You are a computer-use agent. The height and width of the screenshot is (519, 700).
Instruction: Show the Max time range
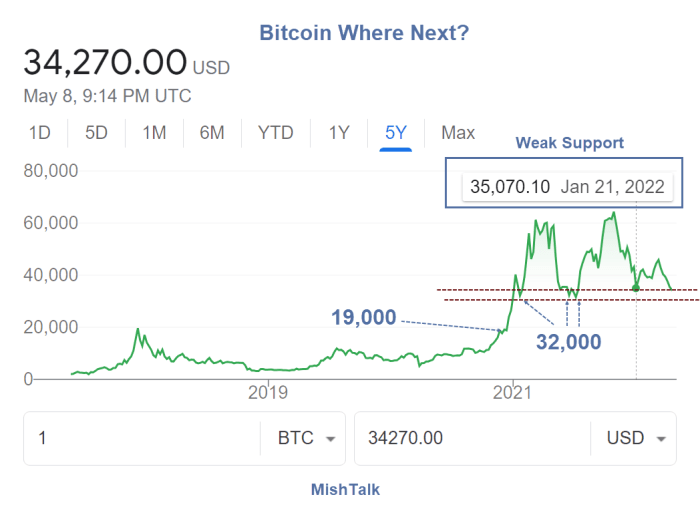coord(458,133)
